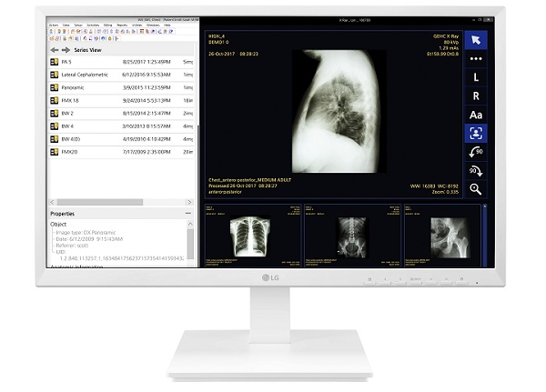Screen dimensions: 546x392
Task: Rotate image 90 degrees counterclockwise
Action: pyautogui.click(x=476, y=152)
